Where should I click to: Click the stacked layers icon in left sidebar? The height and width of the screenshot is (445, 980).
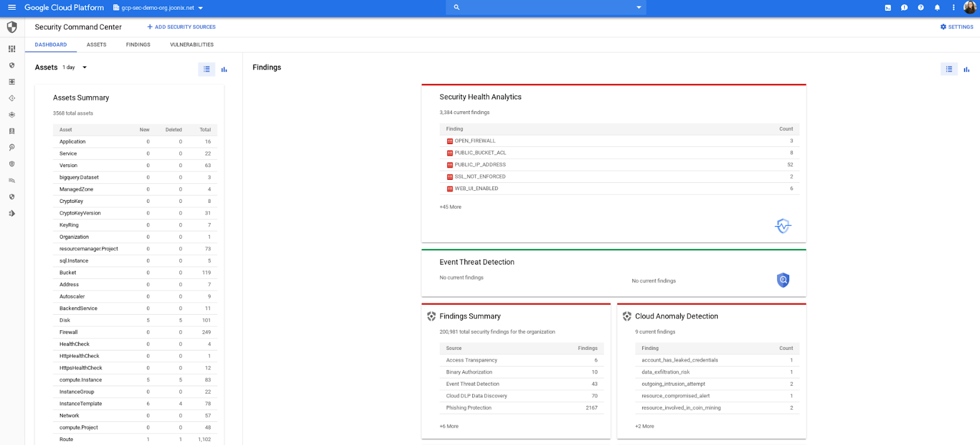12,115
